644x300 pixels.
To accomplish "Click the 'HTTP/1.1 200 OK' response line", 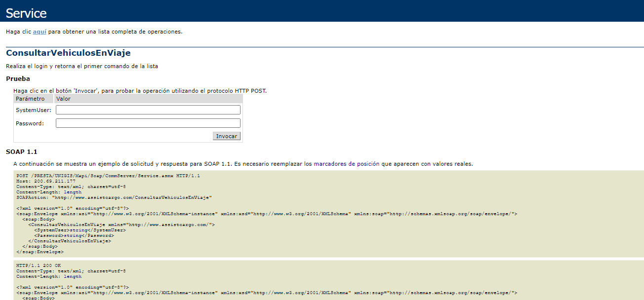I will pos(39,265).
